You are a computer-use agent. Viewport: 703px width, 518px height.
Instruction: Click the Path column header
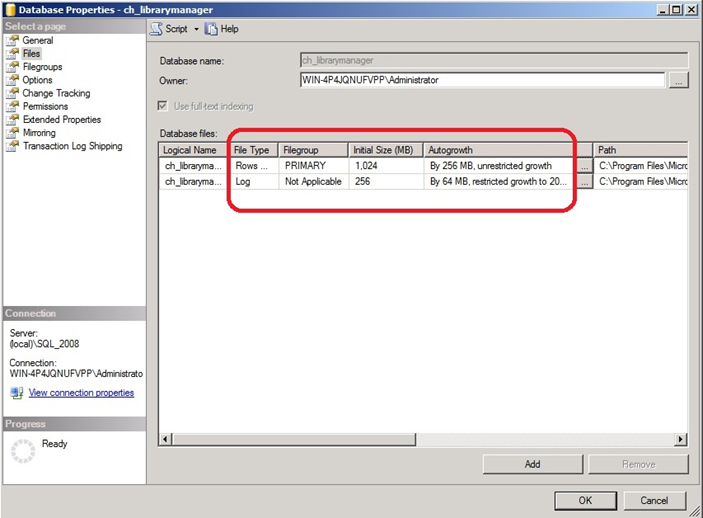tap(641, 150)
